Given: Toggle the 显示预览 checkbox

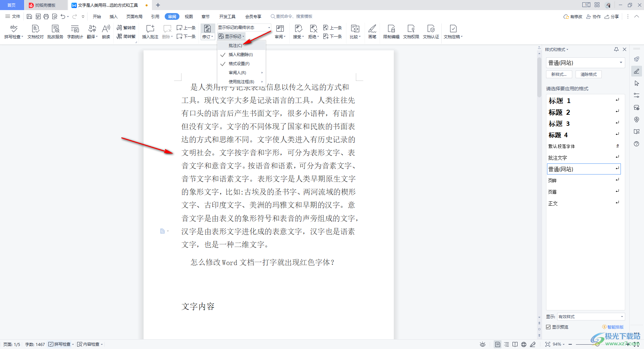Looking at the screenshot, I should pyautogui.click(x=548, y=327).
